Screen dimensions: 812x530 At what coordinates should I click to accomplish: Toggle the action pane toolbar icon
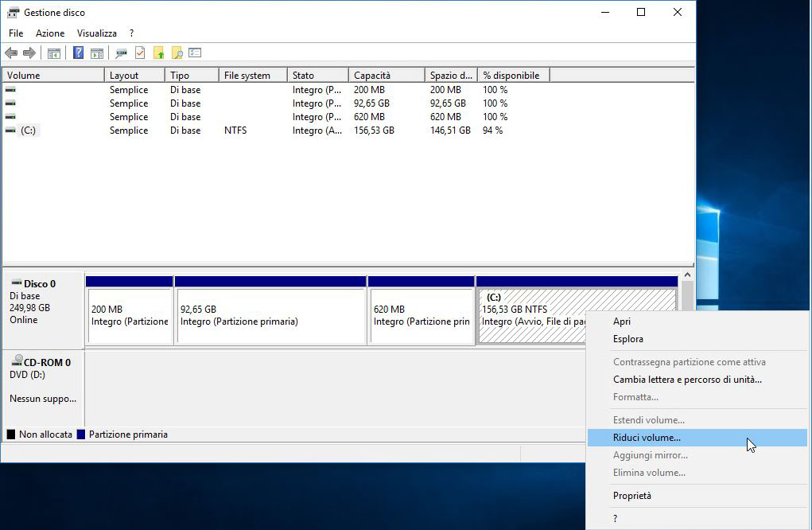coord(97,53)
